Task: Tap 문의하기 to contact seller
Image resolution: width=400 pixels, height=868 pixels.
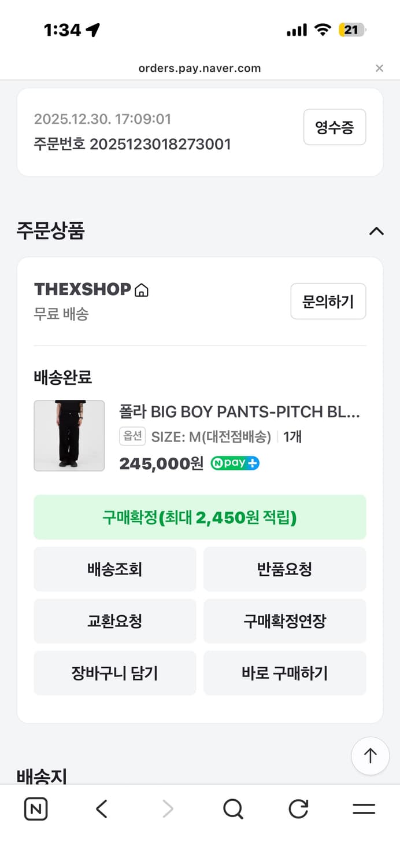Action: click(x=328, y=301)
